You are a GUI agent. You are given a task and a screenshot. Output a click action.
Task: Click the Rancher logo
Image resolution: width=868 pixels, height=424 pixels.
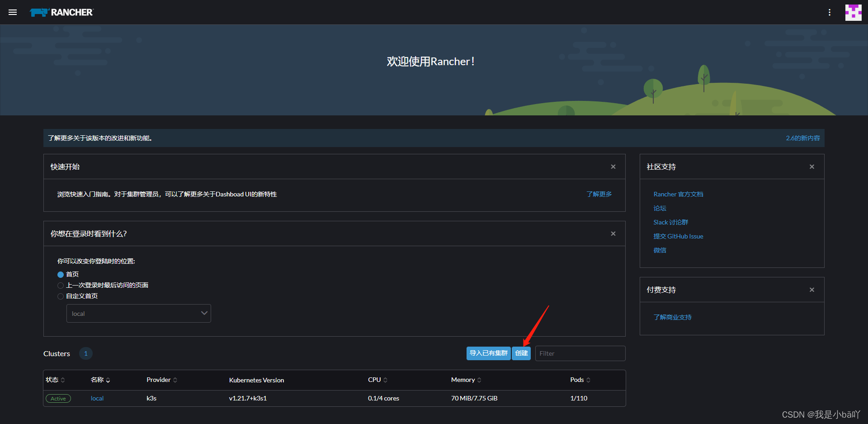tap(61, 12)
